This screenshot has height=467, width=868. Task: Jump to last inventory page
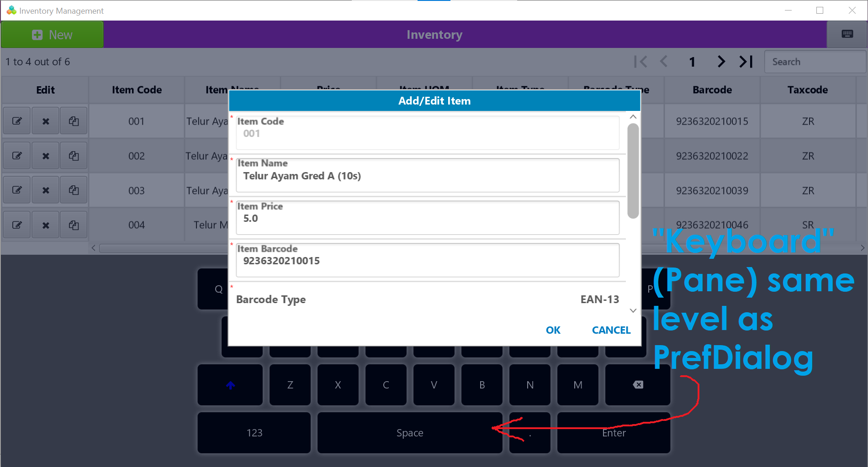point(746,62)
